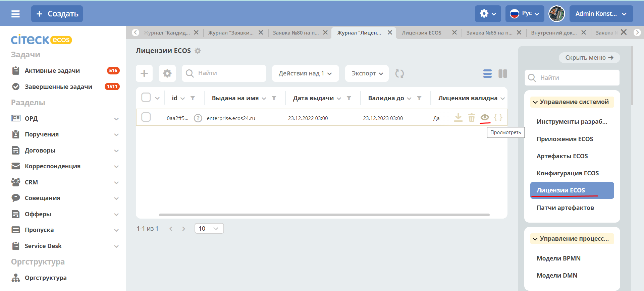Open selection options arrow near header checkbox
Viewport: 644px width, 291px height.
click(157, 98)
